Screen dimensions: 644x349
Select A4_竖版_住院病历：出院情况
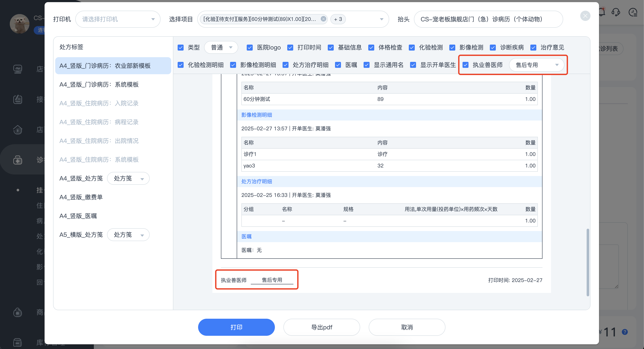click(x=99, y=141)
